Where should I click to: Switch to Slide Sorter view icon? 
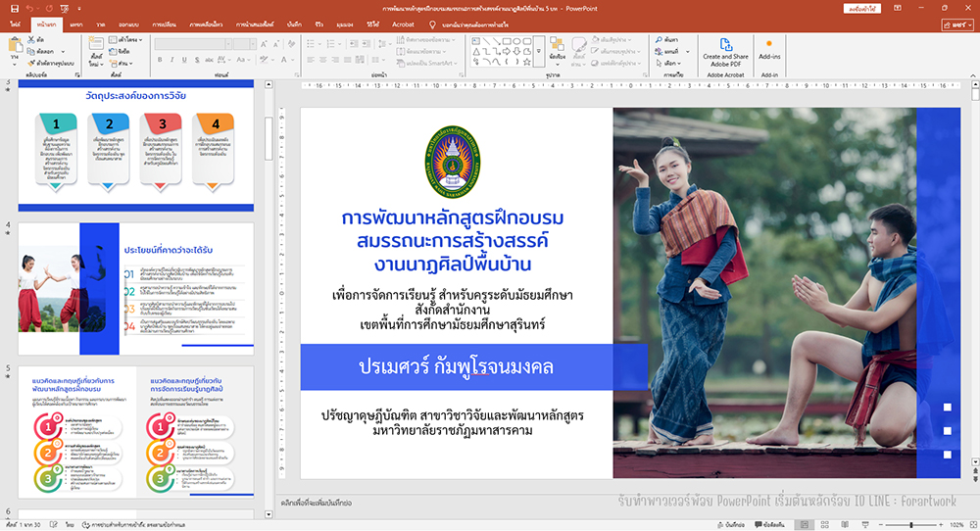(824, 525)
